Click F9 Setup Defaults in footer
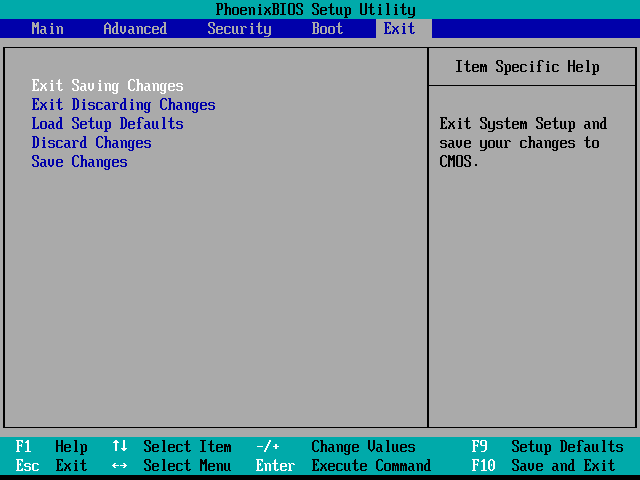640x480 pixels. [x=547, y=447]
